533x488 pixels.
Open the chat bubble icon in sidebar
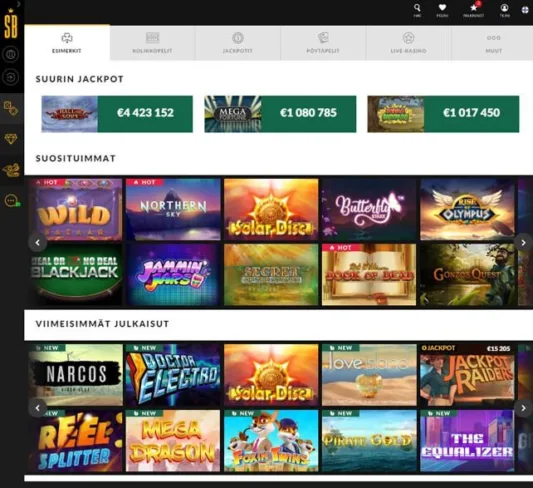coord(12,201)
